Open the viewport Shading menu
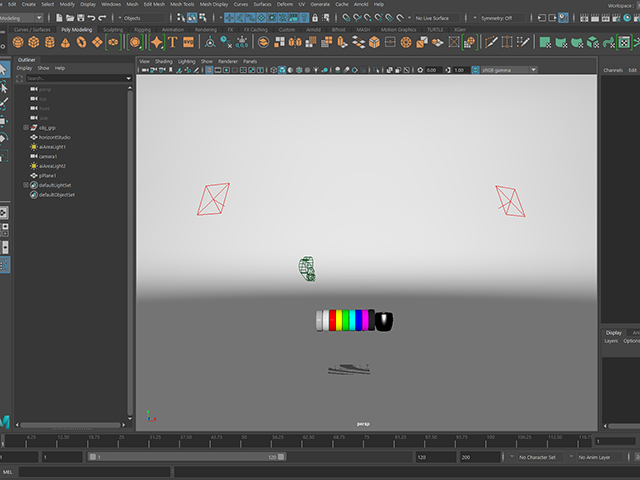Viewport: 640px width, 480px height. [x=164, y=61]
